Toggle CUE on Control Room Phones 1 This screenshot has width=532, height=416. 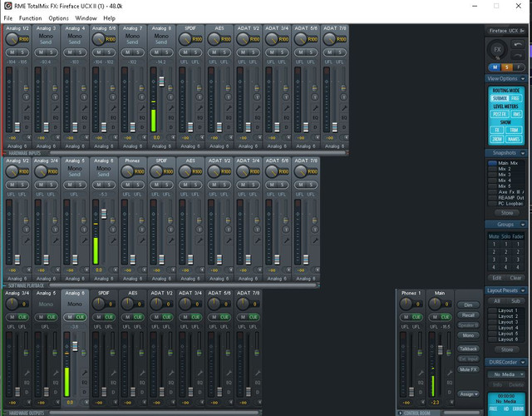pyautogui.click(x=416, y=317)
